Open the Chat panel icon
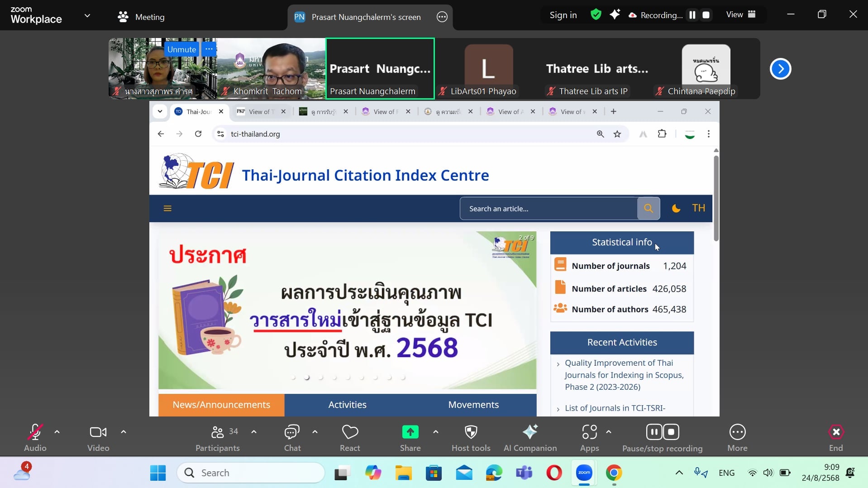The image size is (868, 488). pyautogui.click(x=292, y=432)
